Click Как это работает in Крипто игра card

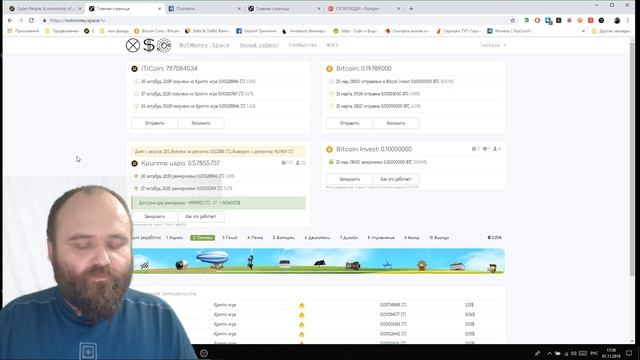[201, 217]
